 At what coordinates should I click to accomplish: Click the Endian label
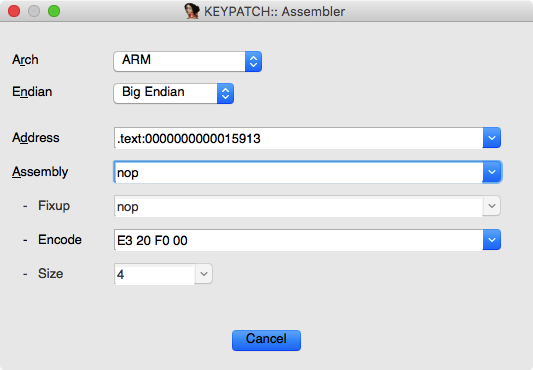coord(32,92)
